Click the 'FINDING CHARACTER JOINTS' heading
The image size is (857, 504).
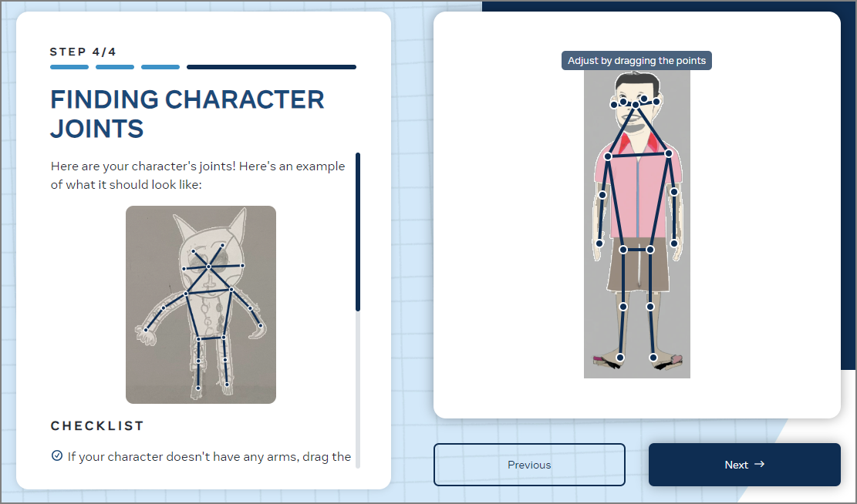tap(187, 114)
